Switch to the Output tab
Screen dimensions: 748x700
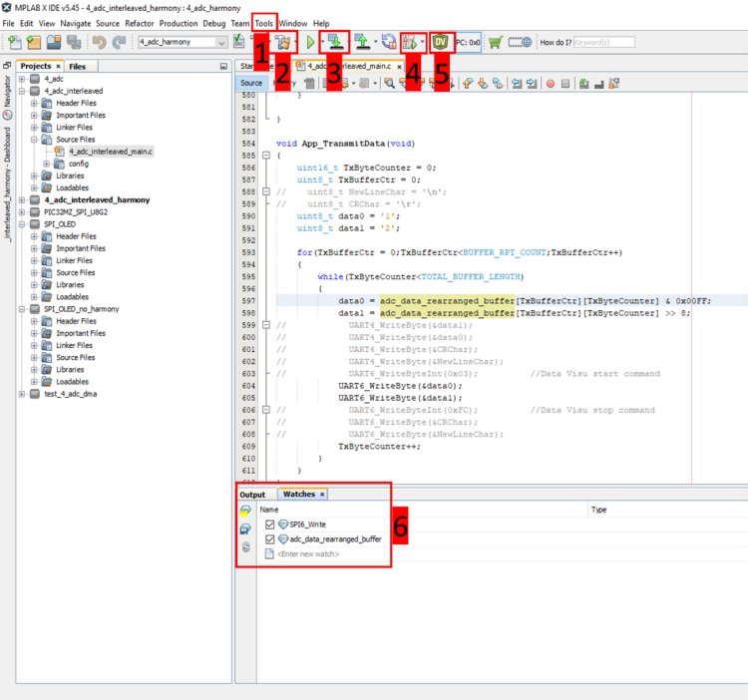click(252, 495)
